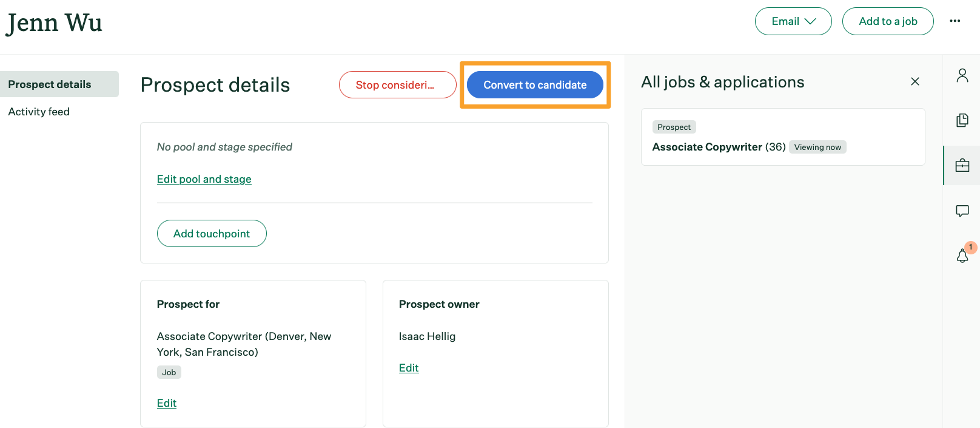Viewport: 980px width, 428px height.
Task: Open the Edit pool and stage link
Action: coord(204,179)
